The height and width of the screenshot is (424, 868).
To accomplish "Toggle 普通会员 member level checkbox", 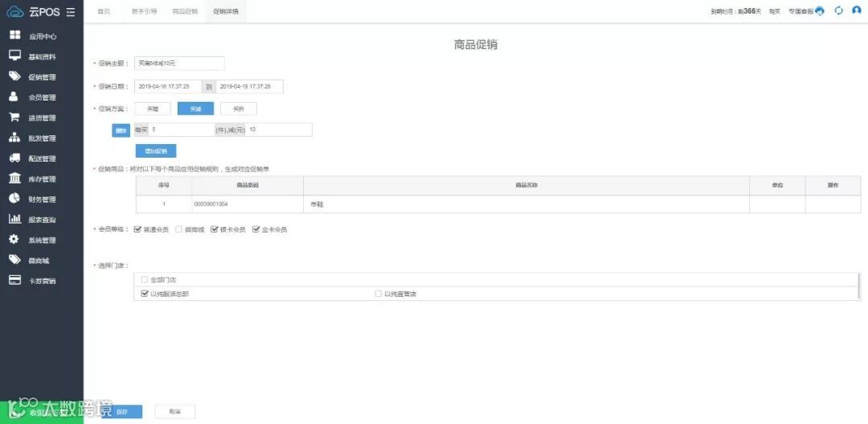I will (x=137, y=229).
